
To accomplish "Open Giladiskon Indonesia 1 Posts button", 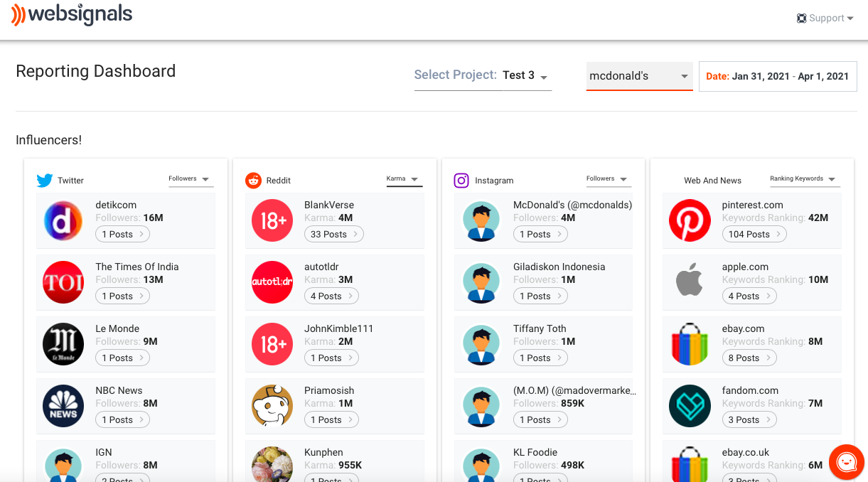I will 540,296.
